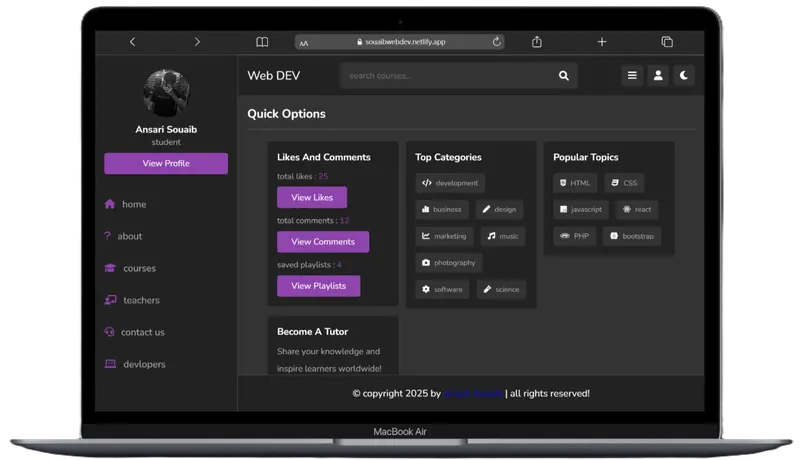Click the View Likes button
This screenshot has height=460, width=800.
point(312,197)
